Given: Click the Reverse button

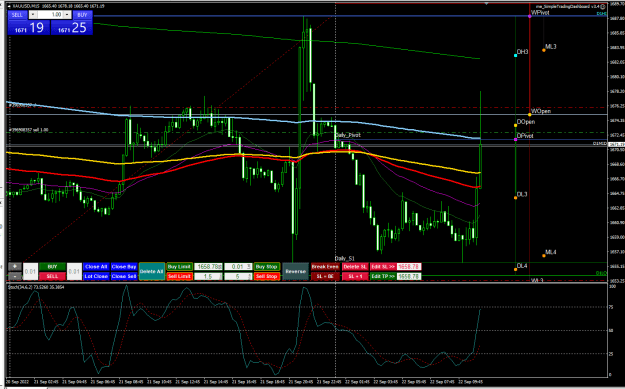Looking at the screenshot, I should point(295,271).
